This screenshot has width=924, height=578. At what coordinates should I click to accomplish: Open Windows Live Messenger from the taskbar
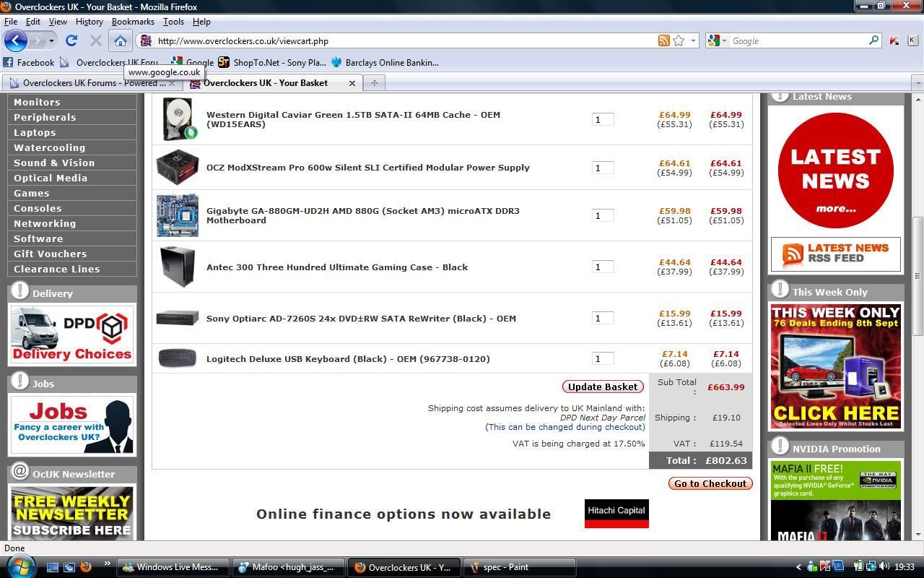(173, 567)
